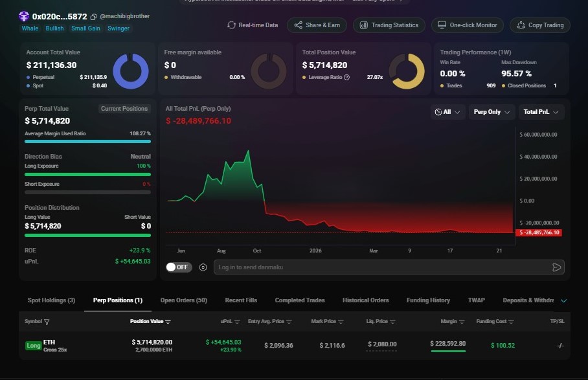Open the Share & Earn panel
This screenshot has height=380, width=588.
[x=317, y=25]
